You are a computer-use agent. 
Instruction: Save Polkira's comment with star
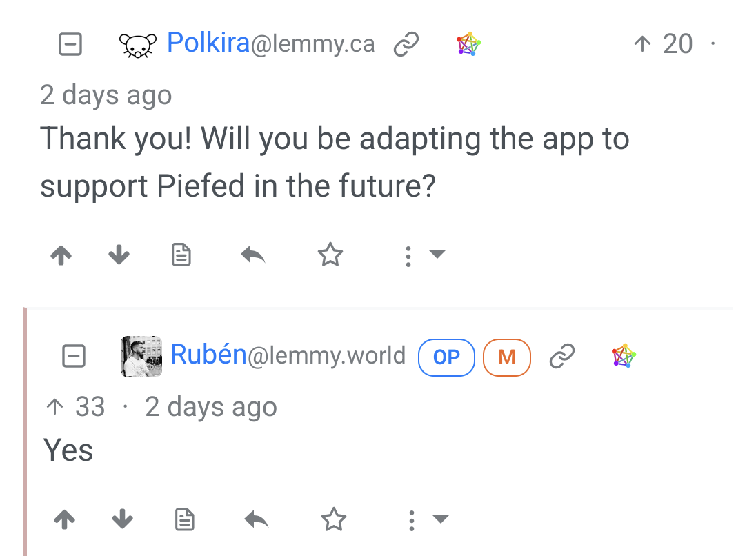pyautogui.click(x=330, y=256)
